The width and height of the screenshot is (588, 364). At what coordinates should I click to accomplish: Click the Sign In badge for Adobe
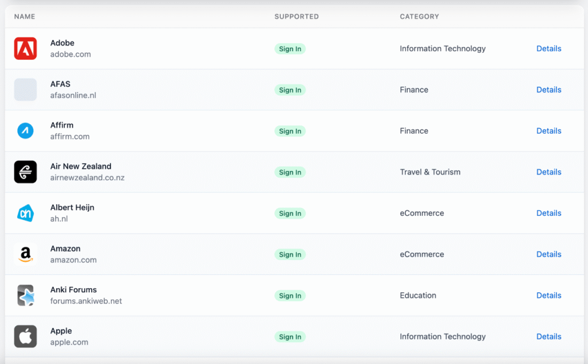pyautogui.click(x=290, y=49)
